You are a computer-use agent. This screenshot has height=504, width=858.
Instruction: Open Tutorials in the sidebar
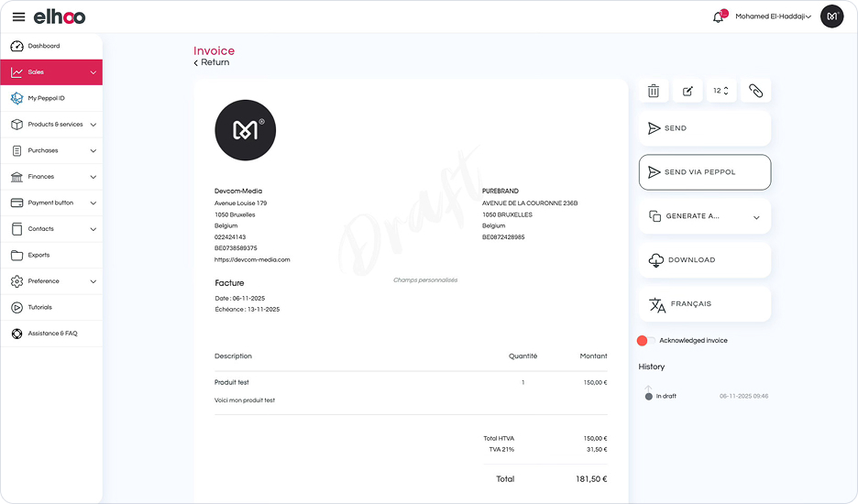coord(39,307)
